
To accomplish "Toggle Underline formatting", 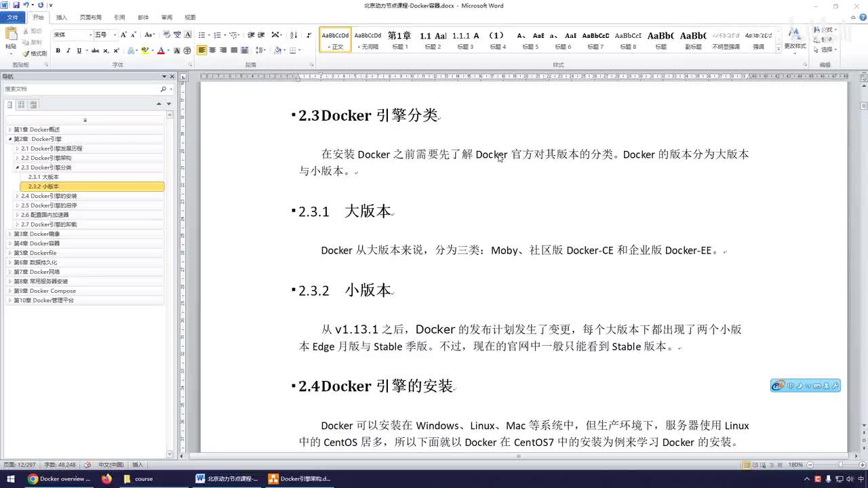I will pos(79,51).
